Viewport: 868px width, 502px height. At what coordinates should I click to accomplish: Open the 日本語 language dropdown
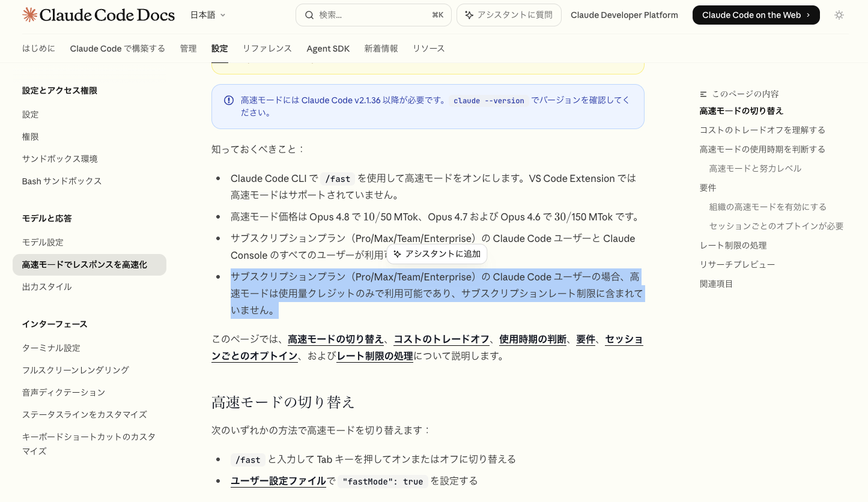(208, 15)
